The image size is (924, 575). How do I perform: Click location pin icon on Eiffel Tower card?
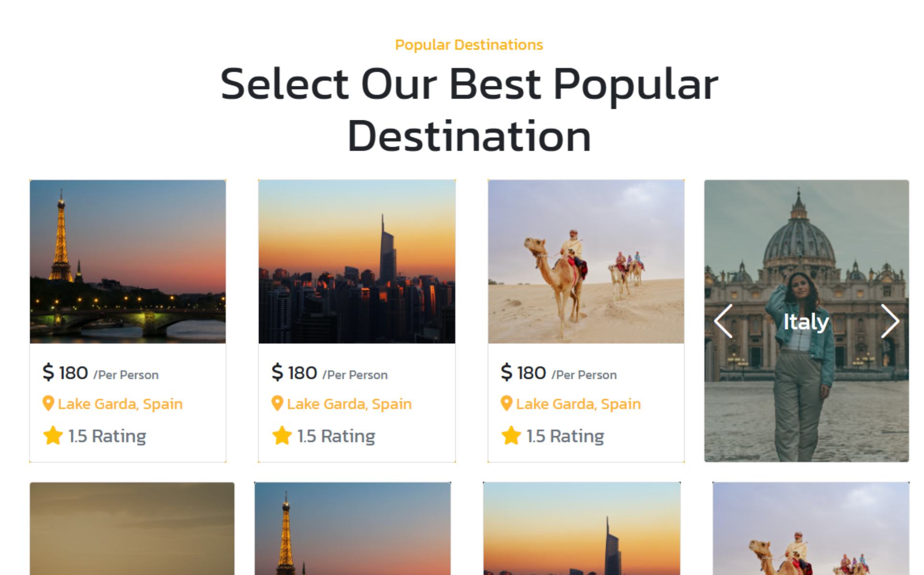tap(48, 403)
